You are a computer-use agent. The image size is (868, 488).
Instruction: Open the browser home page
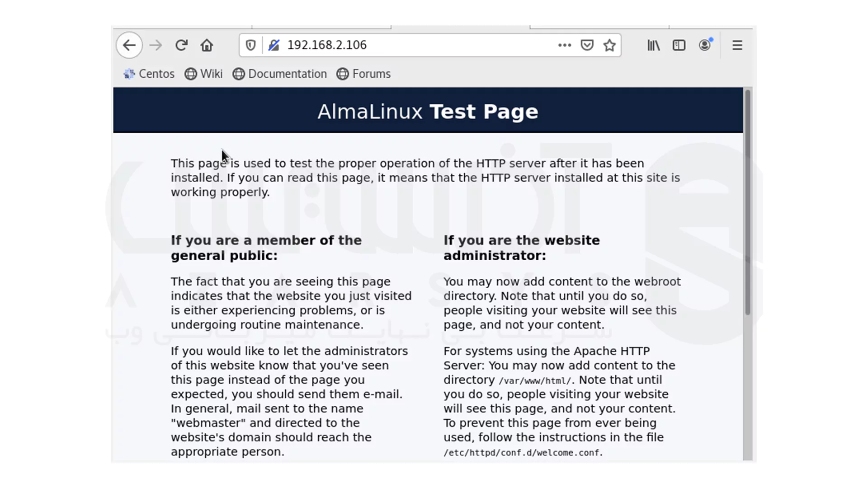coord(207,45)
